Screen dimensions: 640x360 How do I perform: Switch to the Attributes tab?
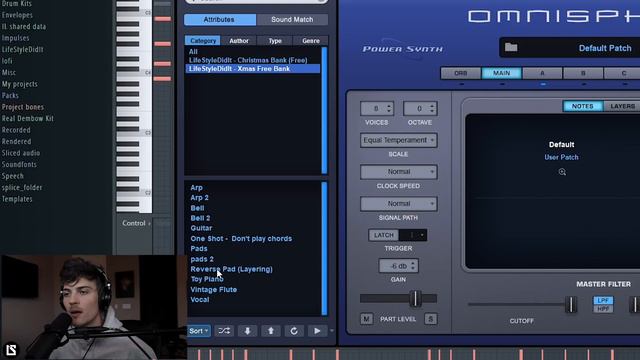point(220,20)
